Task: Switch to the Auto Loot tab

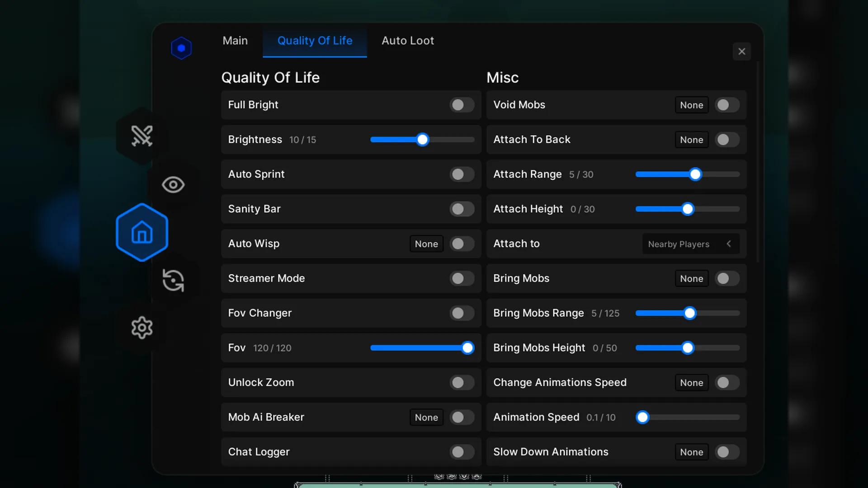Action: click(x=407, y=41)
